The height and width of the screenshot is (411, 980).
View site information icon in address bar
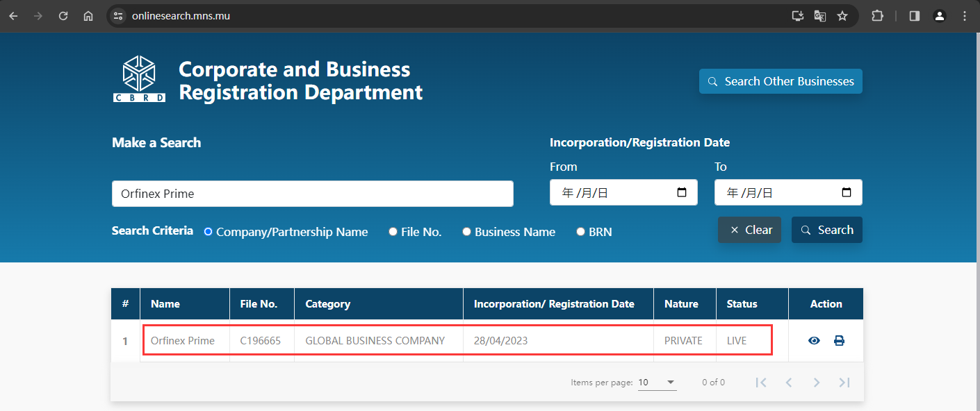118,16
